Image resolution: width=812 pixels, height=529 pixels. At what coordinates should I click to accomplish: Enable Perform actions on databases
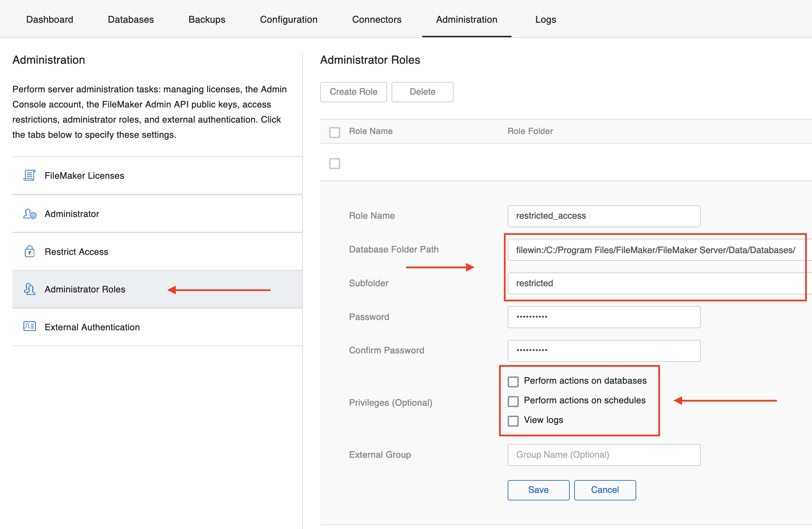point(513,381)
